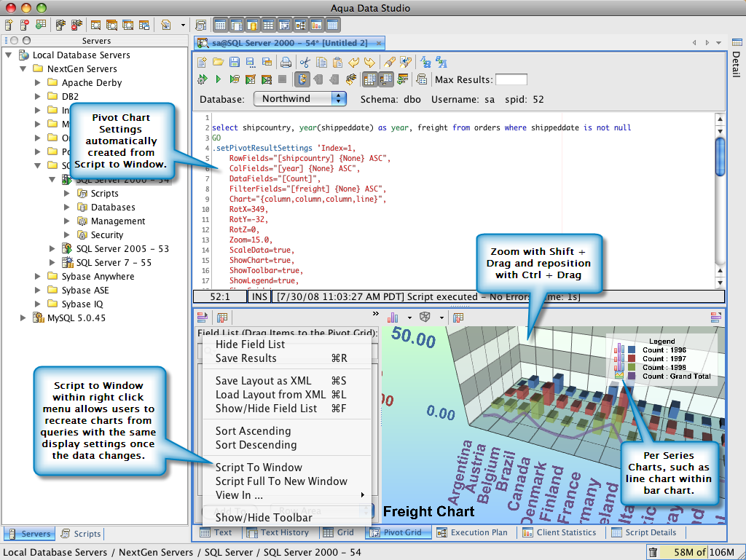Expand the SQL Server 2005 - 53 node
746x560 pixels.
(x=52, y=248)
